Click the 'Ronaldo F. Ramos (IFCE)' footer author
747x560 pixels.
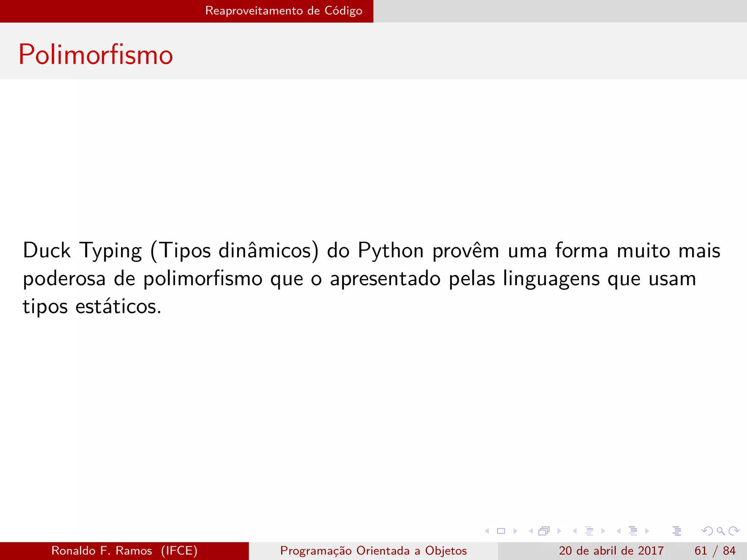pyautogui.click(x=124, y=551)
